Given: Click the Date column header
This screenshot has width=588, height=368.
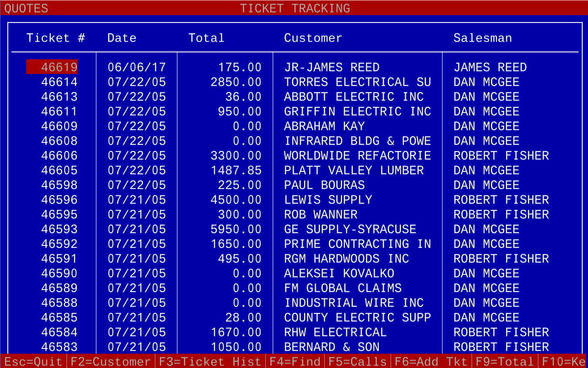Looking at the screenshot, I should pyautogui.click(x=122, y=38).
